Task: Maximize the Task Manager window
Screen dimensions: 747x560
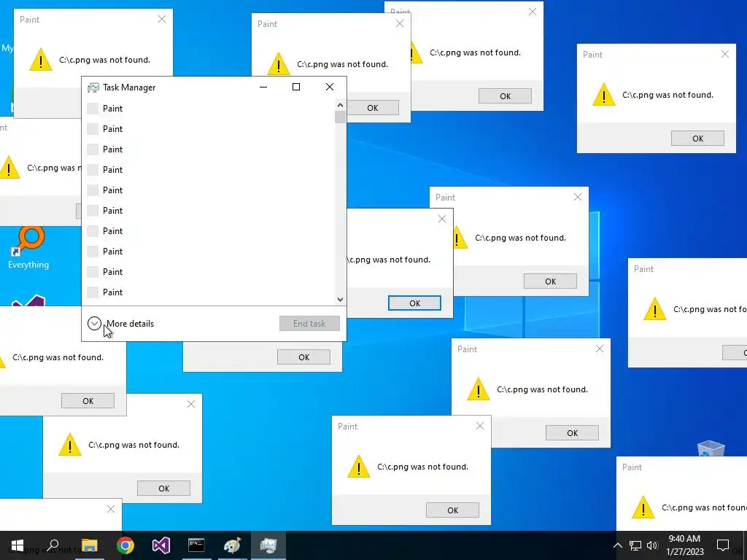Action: [296, 87]
